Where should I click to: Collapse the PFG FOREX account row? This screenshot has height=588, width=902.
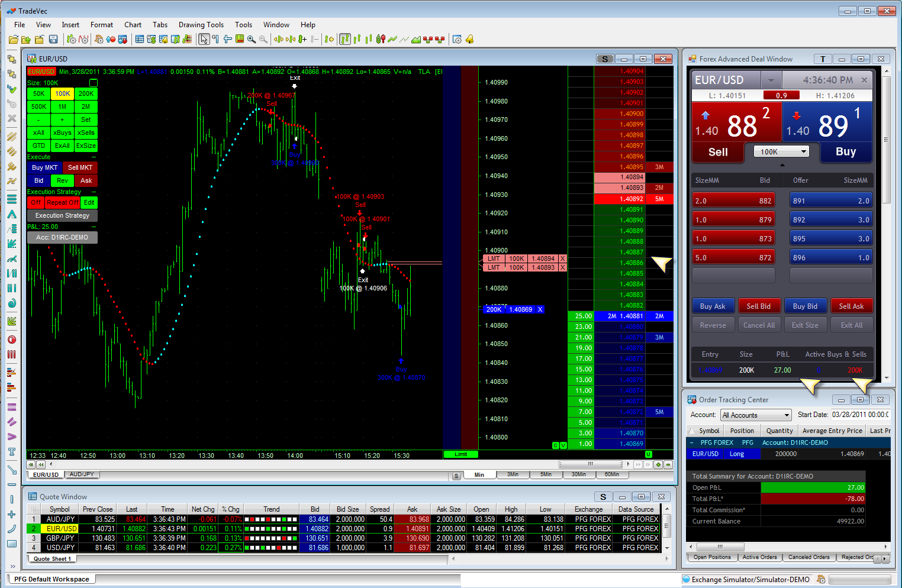pos(691,442)
